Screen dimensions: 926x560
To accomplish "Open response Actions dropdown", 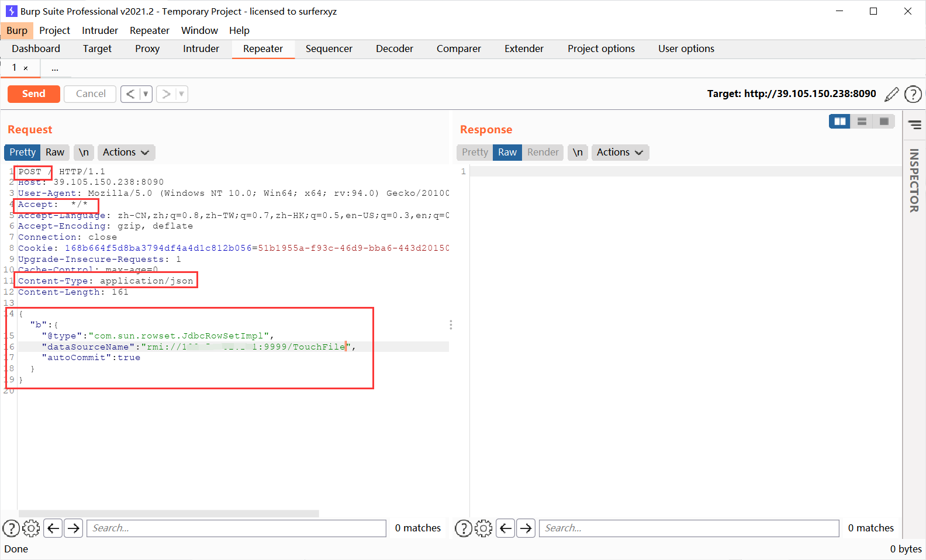I will [620, 153].
